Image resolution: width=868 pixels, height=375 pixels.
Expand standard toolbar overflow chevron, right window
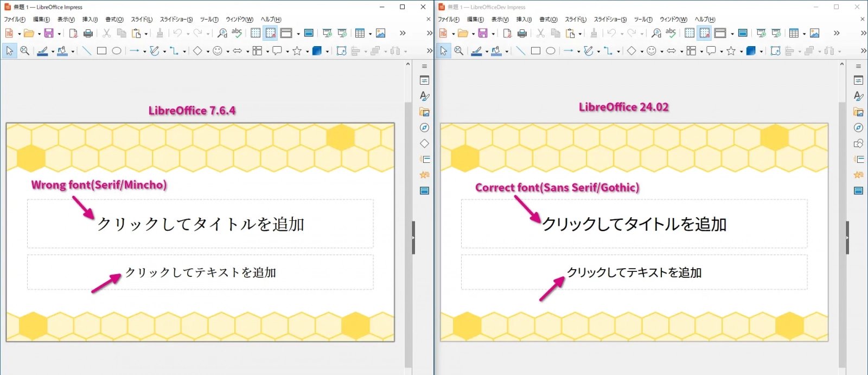837,33
